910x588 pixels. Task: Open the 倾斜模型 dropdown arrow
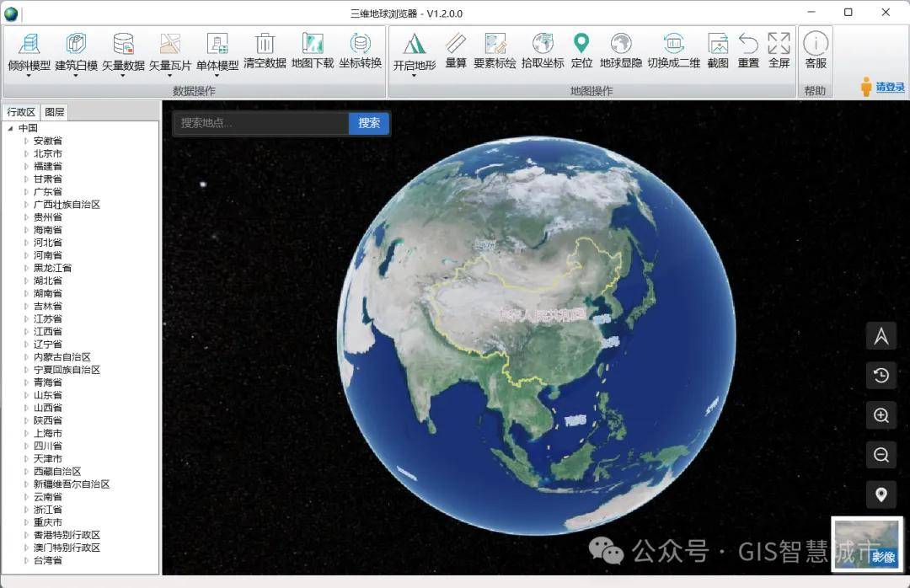29,76
